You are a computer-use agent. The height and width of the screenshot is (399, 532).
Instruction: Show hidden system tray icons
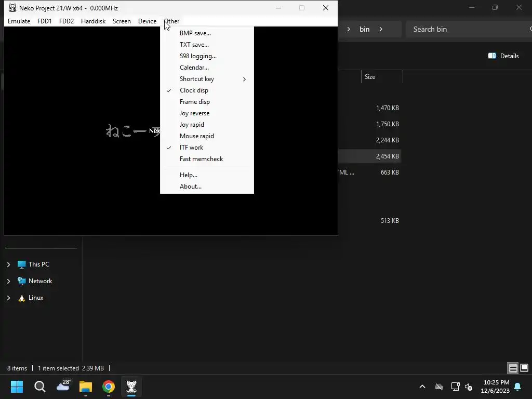click(422, 387)
